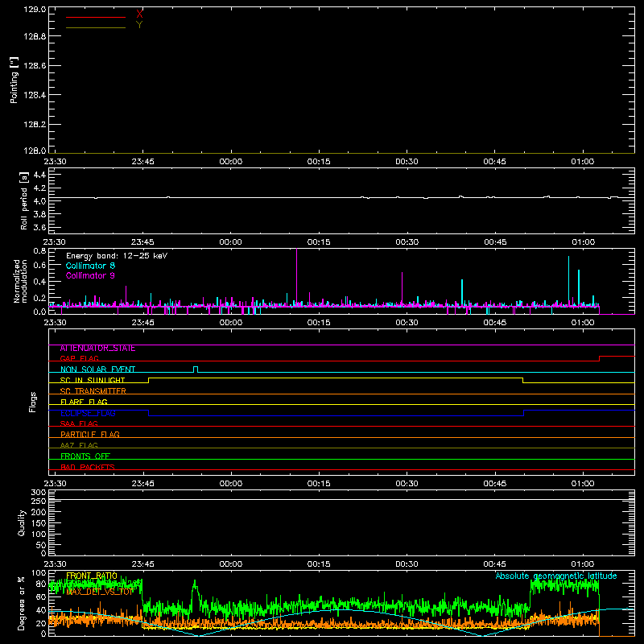This screenshot has height=644, width=644.
Task: Click the white quality line at 250
Action: click(x=341, y=500)
